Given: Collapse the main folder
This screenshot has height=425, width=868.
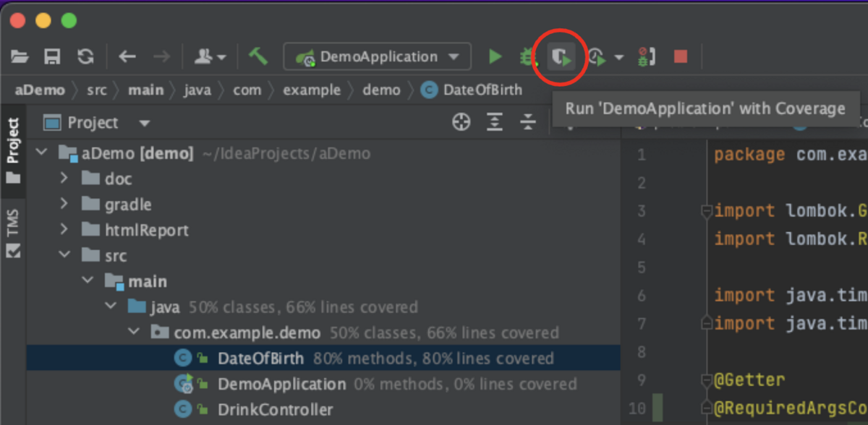Looking at the screenshot, I should pyautogui.click(x=88, y=280).
